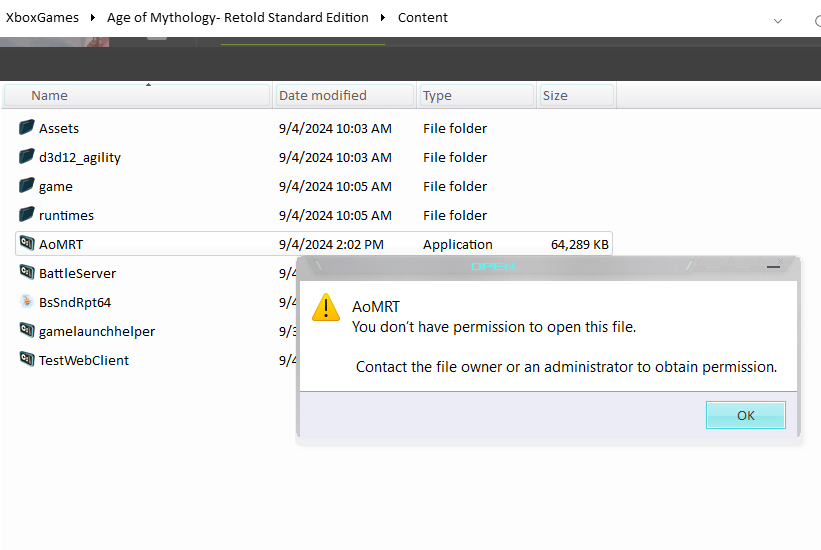Click AoMRT's 9/4/2024 2:02 PM date
Screen dimensions: 821x550
tap(331, 245)
